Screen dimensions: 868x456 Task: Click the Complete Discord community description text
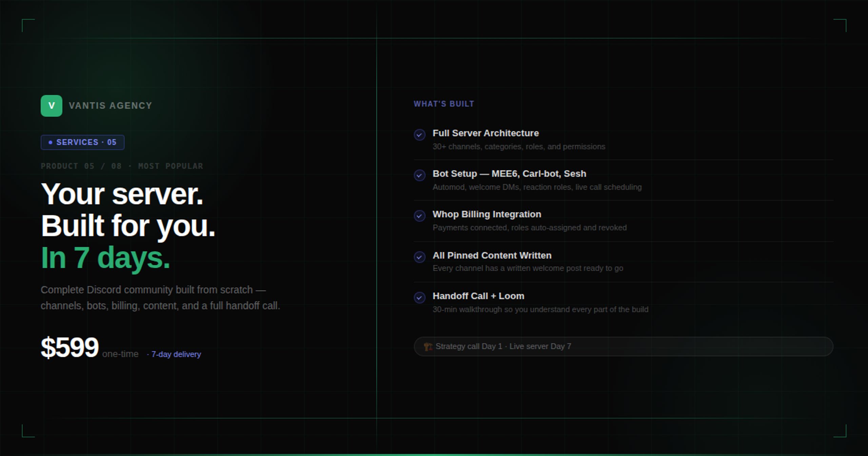[160, 298]
